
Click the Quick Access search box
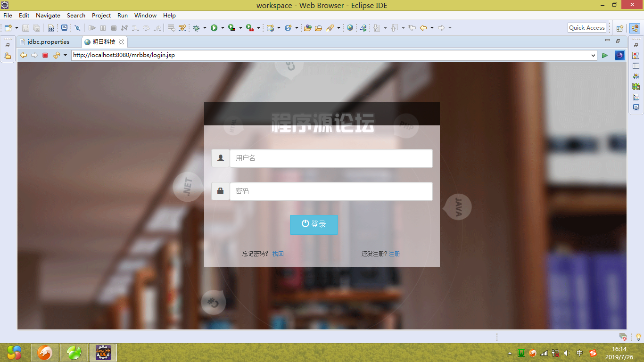587,28
